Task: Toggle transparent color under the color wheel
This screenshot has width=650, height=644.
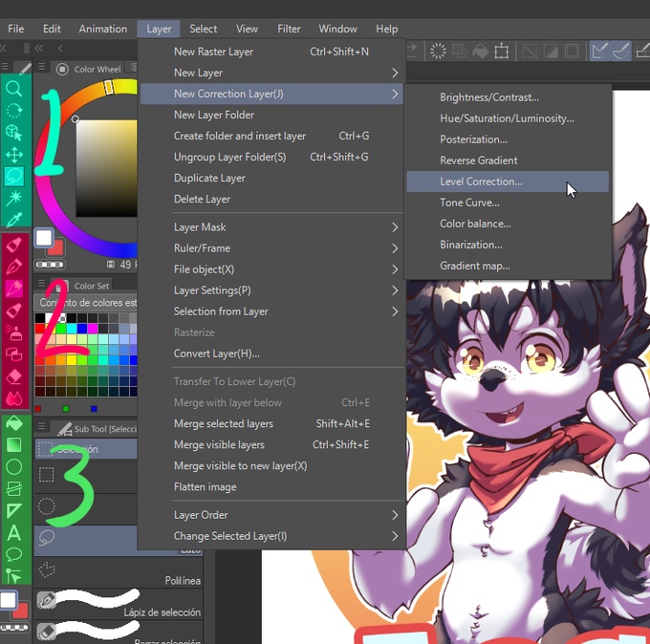Action: click(x=50, y=264)
